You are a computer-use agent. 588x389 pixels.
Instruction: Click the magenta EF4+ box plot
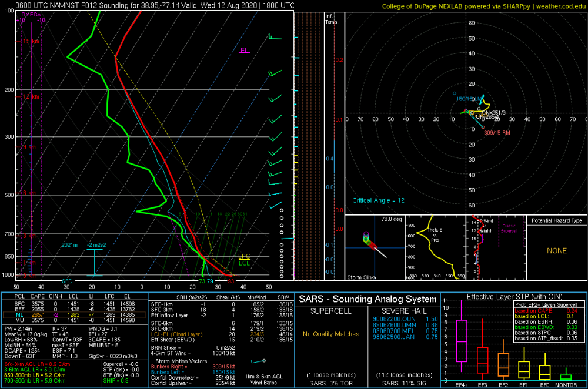461,341
